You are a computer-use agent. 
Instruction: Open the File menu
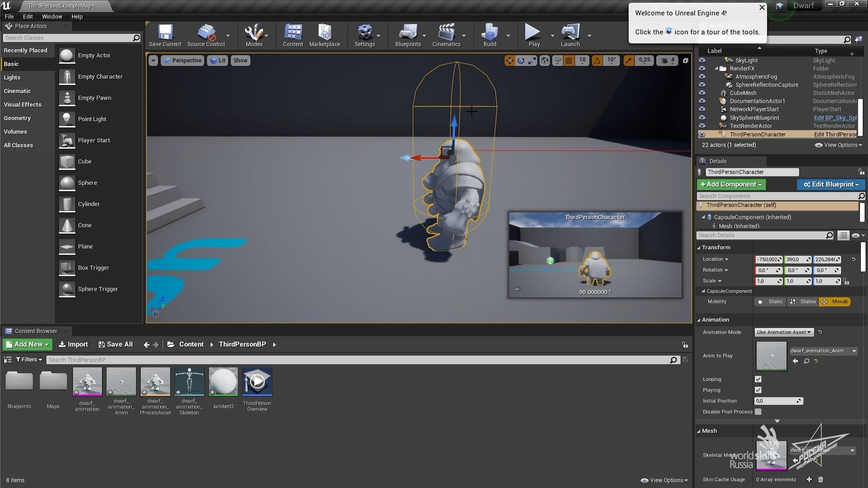(9, 17)
